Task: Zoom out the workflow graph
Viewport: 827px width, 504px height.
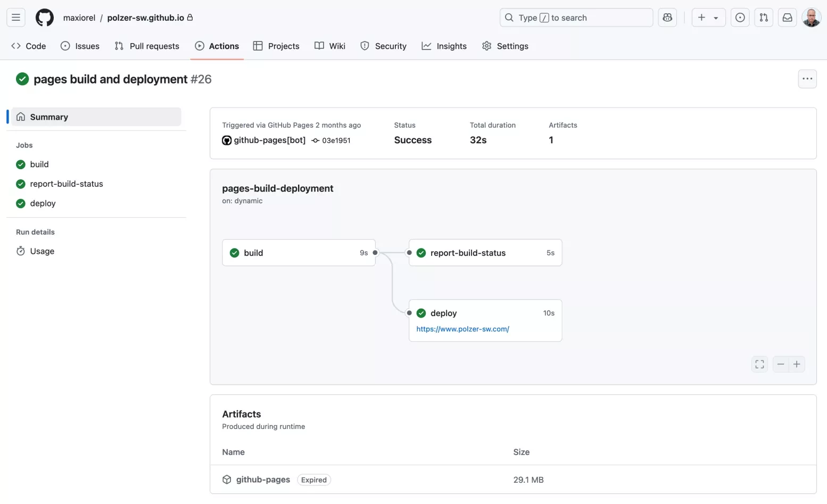Action: pos(781,365)
